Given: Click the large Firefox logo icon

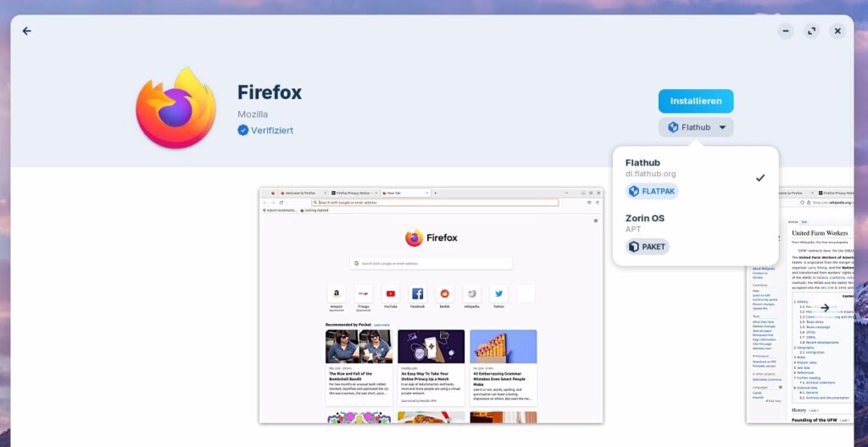Looking at the screenshot, I should click(175, 108).
